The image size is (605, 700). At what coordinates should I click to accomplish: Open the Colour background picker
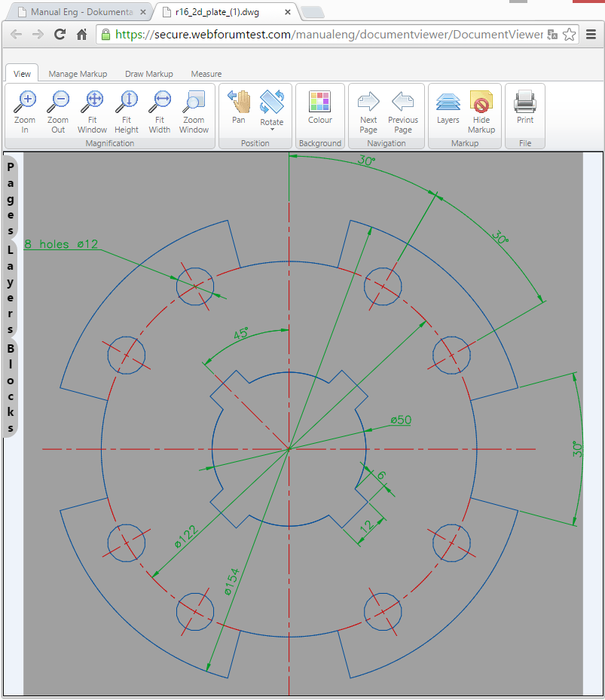(319, 107)
